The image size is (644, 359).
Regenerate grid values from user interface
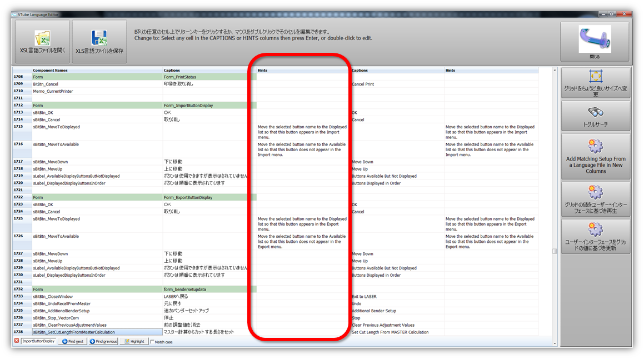595,199
